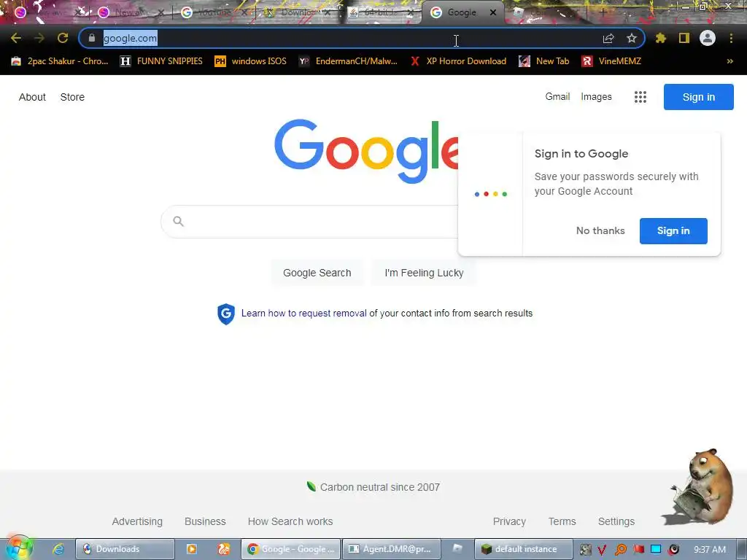Open the Images link
The image size is (747, 560).
596,97
